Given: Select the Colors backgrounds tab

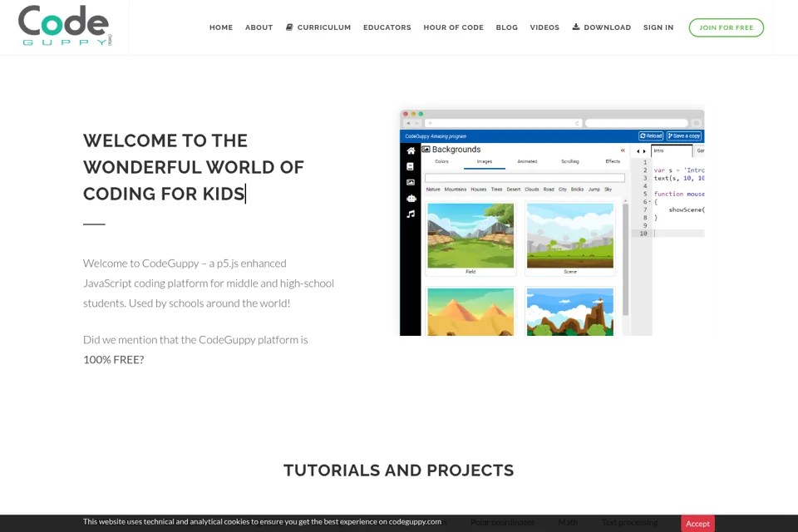Looking at the screenshot, I should coord(441,161).
